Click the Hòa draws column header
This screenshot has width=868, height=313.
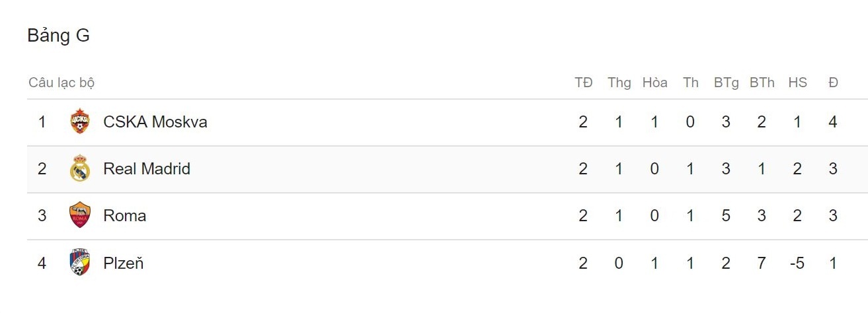(x=654, y=83)
